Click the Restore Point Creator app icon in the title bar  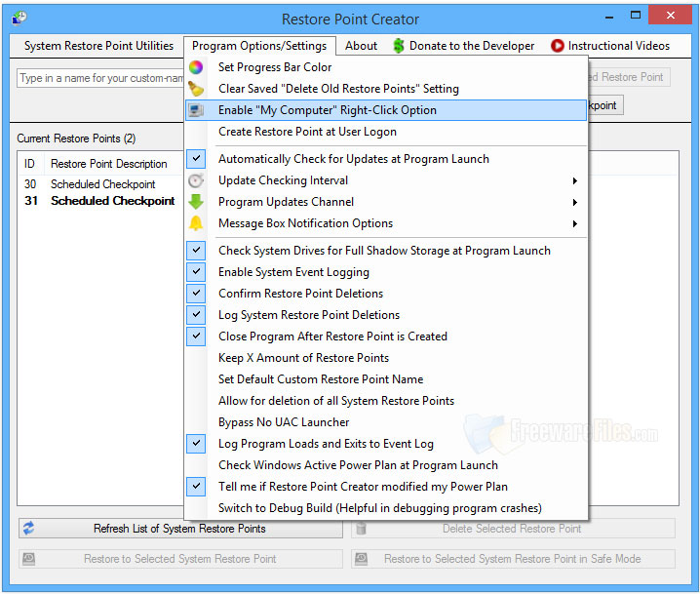[x=19, y=18]
